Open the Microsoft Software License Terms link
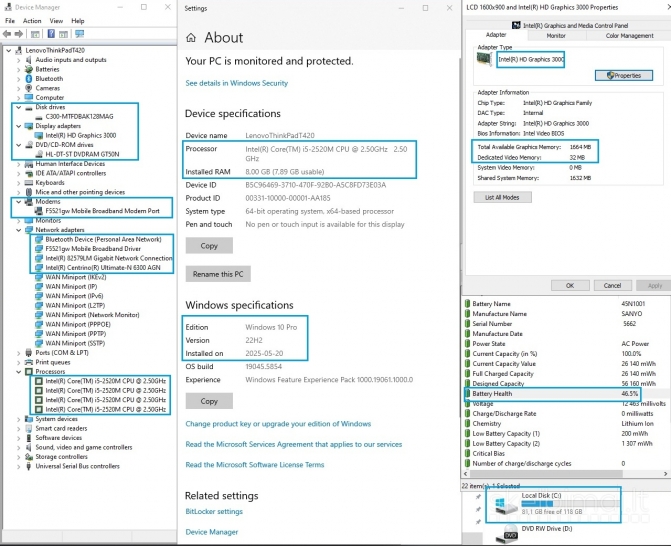The height and width of the screenshot is (546, 671). [x=255, y=465]
